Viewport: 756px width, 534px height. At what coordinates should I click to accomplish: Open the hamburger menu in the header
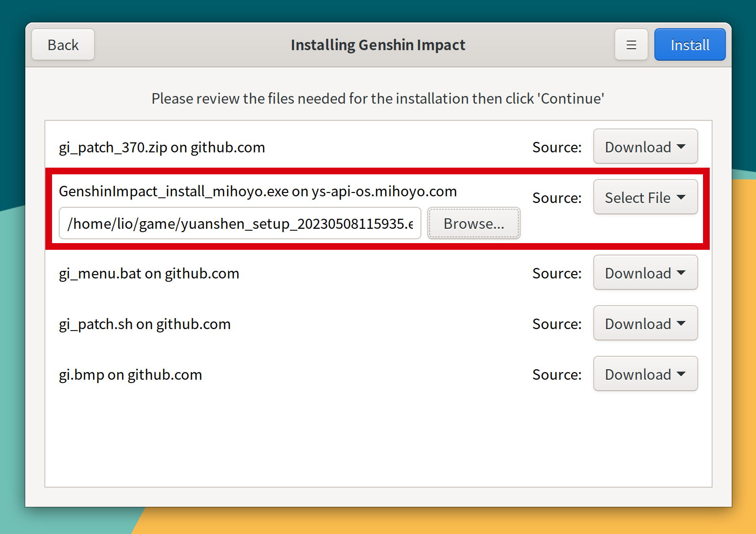click(x=631, y=45)
